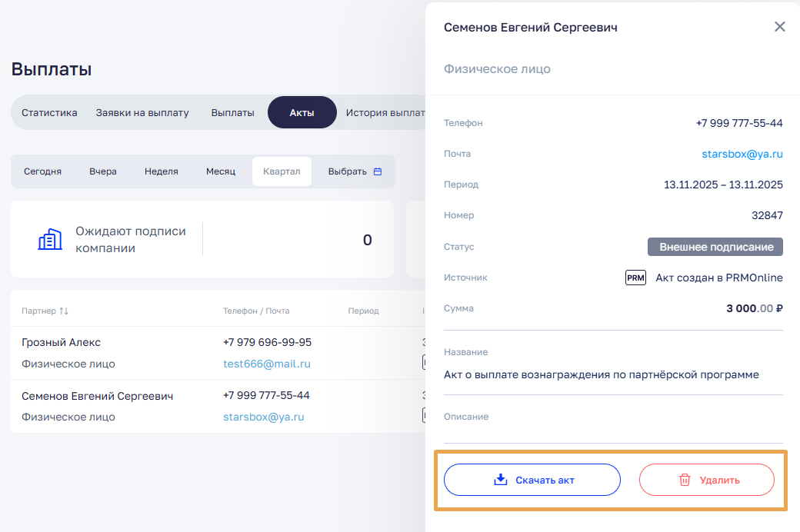Select the Квартал period filter

click(282, 171)
